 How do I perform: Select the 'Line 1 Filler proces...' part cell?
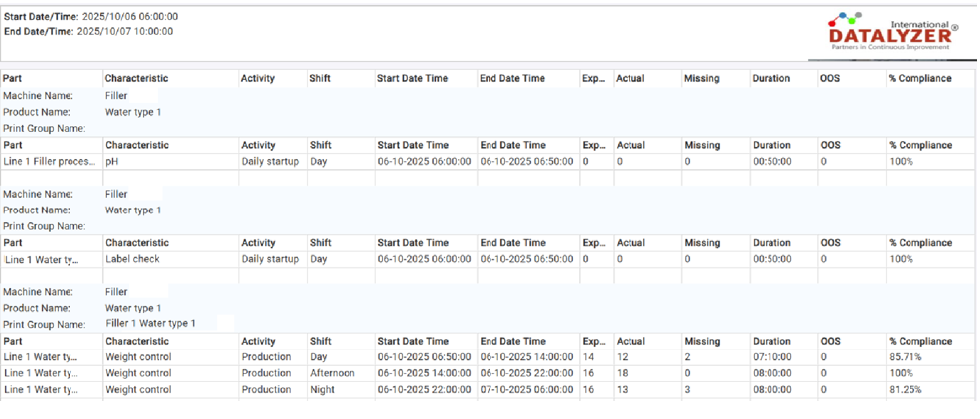(x=50, y=162)
